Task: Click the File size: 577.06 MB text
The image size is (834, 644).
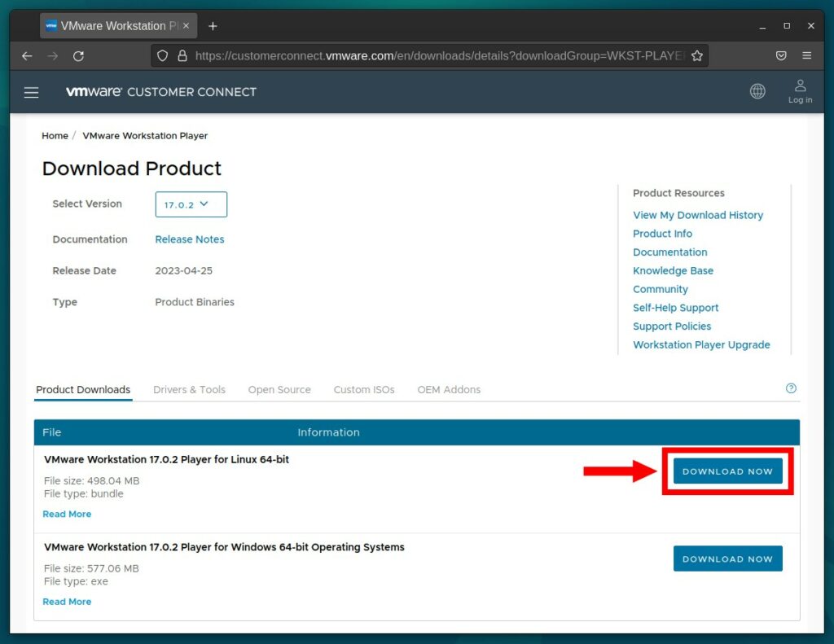Action: [91, 568]
